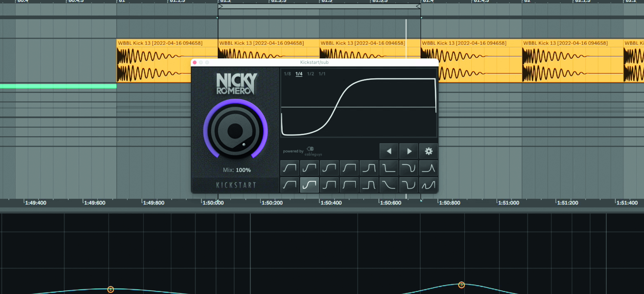
Task: Click the Nicky Romero logo
Action: pyautogui.click(x=236, y=84)
